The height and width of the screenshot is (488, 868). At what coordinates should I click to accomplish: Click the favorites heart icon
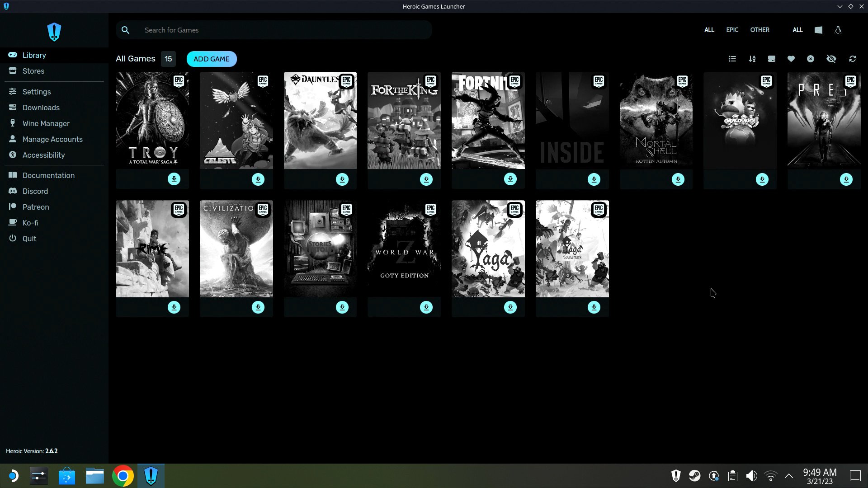[791, 59]
